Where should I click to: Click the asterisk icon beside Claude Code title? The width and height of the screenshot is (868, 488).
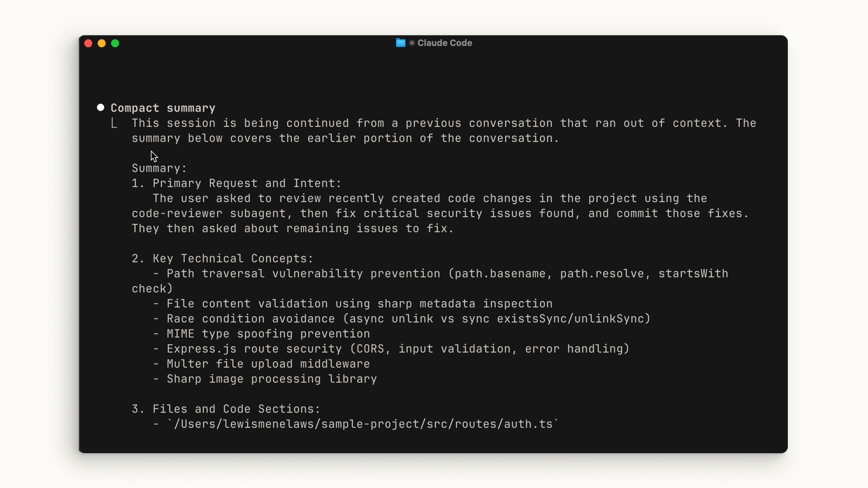pos(412,43)
